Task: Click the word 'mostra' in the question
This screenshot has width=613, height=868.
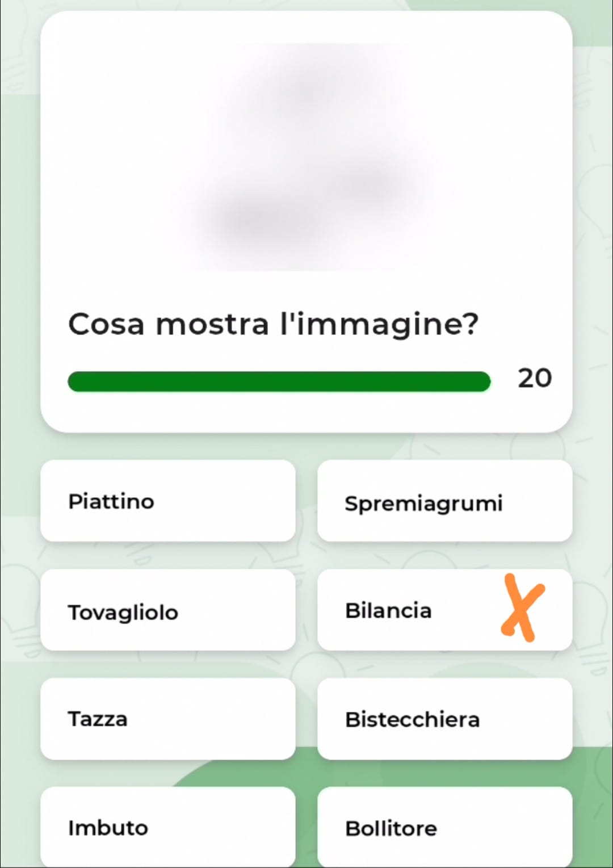Action: (x=212, y=325)
